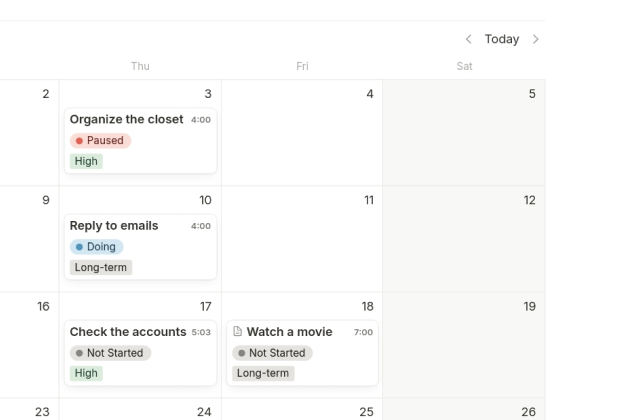Screen dimensions: 620x420
Task: Open the Check the accounts task
Action: tap(128, 332)
